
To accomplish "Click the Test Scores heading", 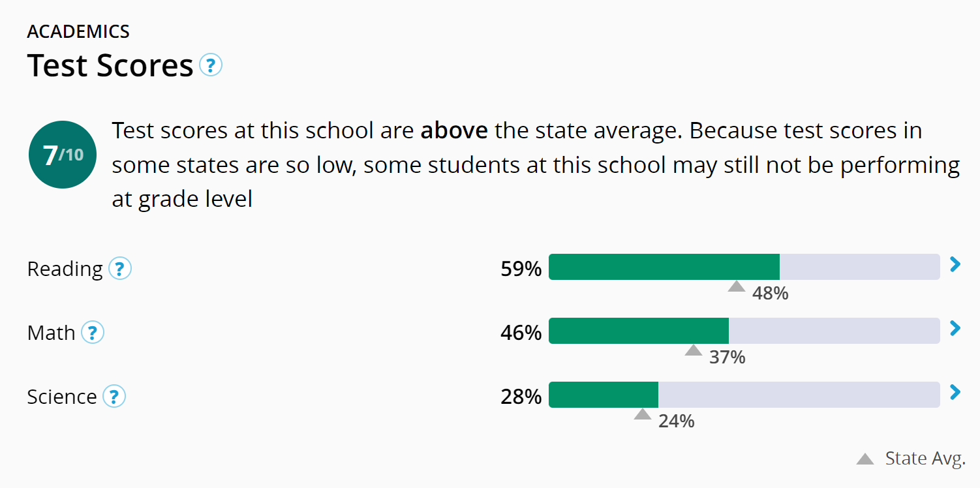I will click(x=110, y=66).
